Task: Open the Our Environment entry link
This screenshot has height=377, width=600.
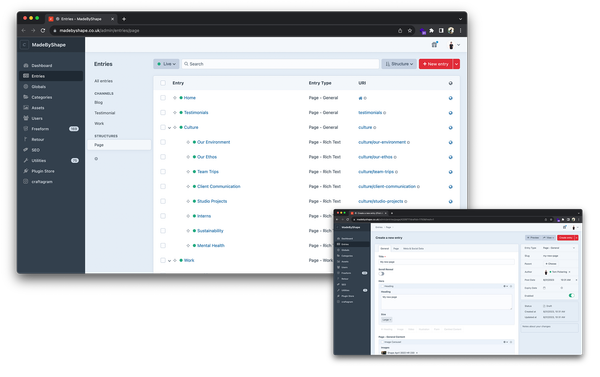Action: [x=214, y=142]
